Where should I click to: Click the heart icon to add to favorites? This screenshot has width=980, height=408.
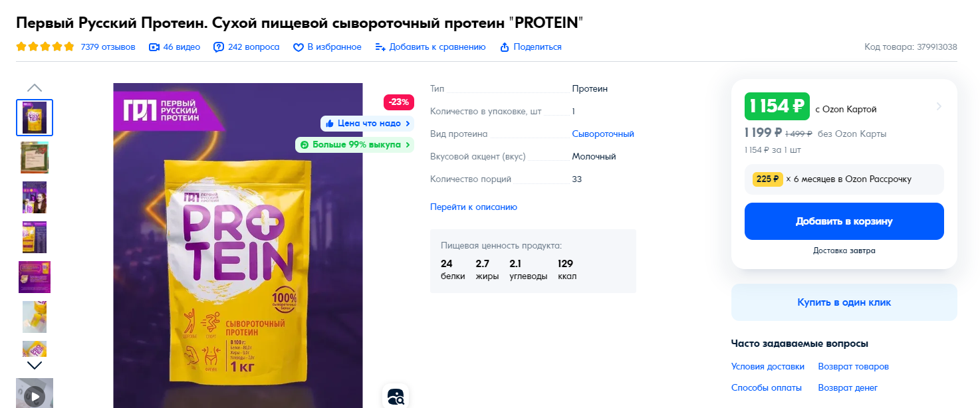(299, 47)
